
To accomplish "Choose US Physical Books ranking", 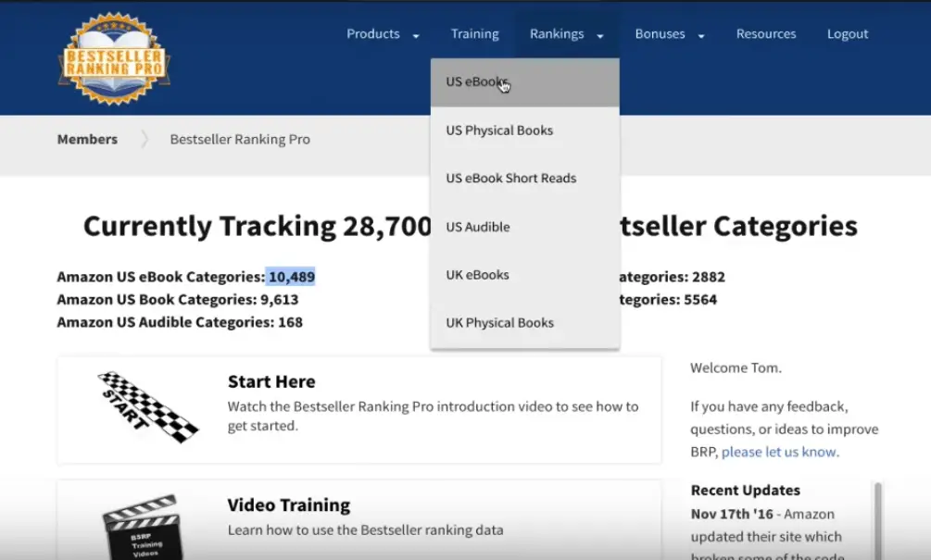I will 525,130.
